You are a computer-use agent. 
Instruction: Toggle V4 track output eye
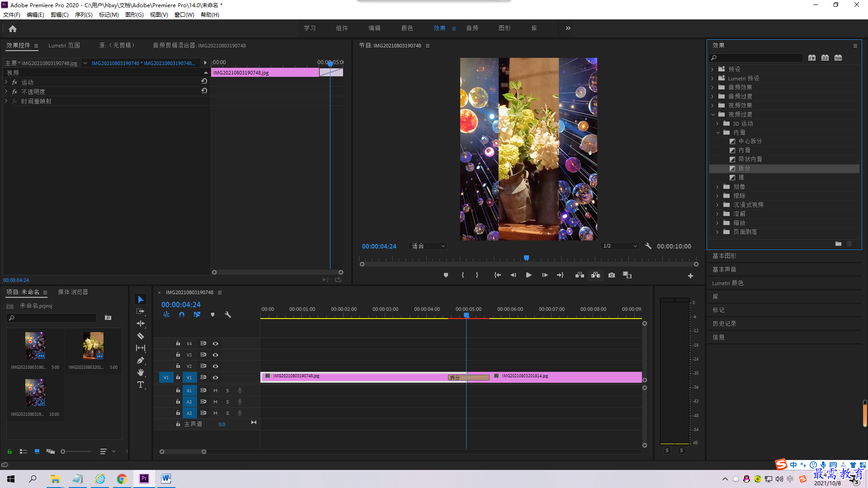216,344
